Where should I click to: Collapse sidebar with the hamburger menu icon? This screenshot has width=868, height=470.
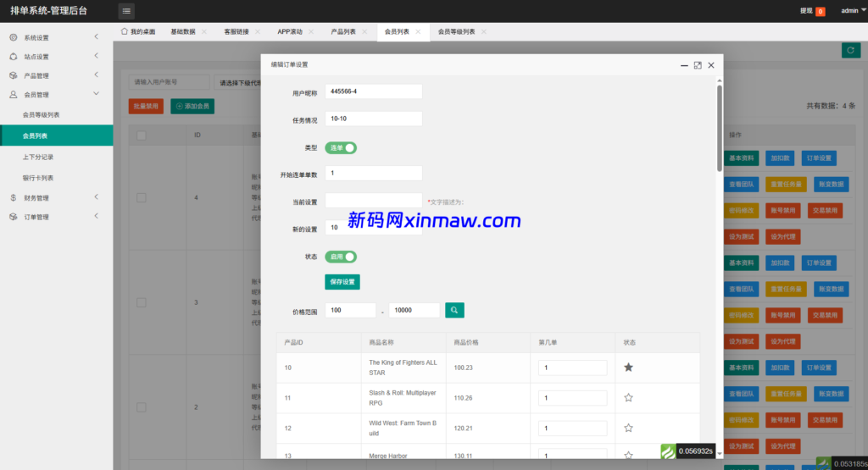point(126,11)
